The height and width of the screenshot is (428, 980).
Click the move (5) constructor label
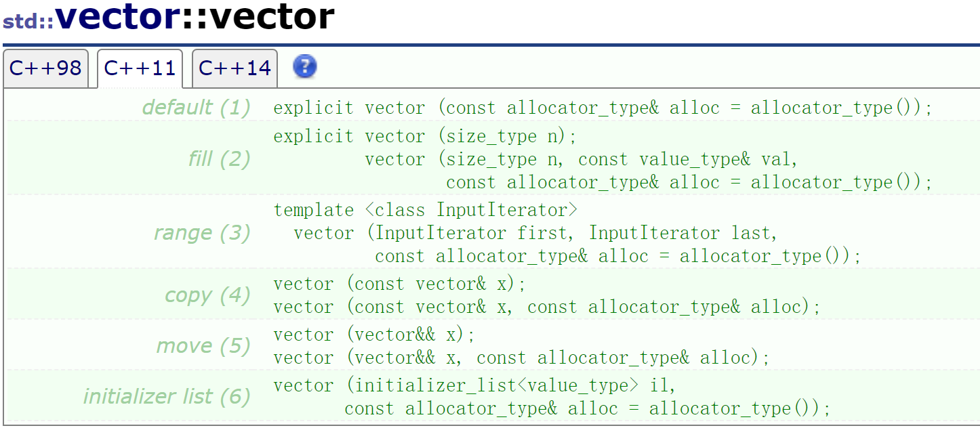(x=203, y=345)
